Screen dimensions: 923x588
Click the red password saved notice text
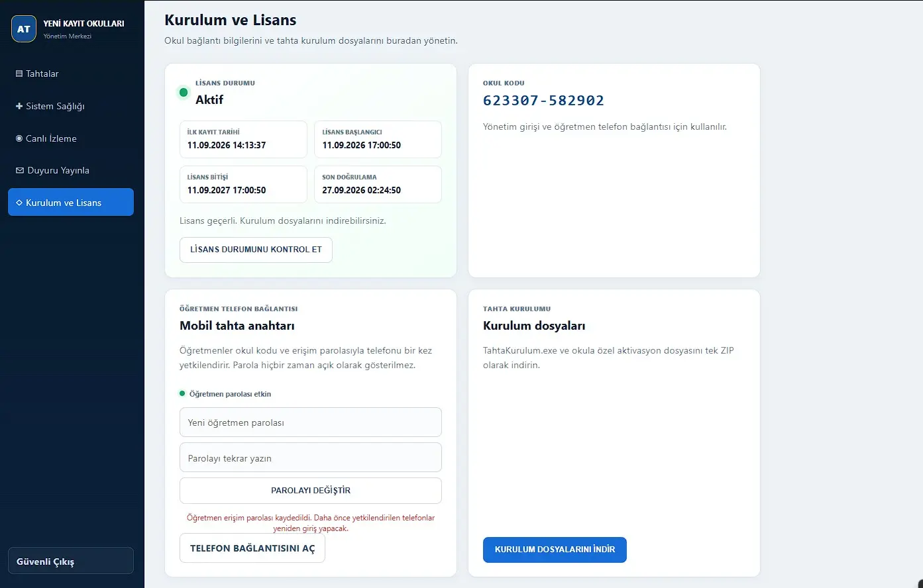311,523
